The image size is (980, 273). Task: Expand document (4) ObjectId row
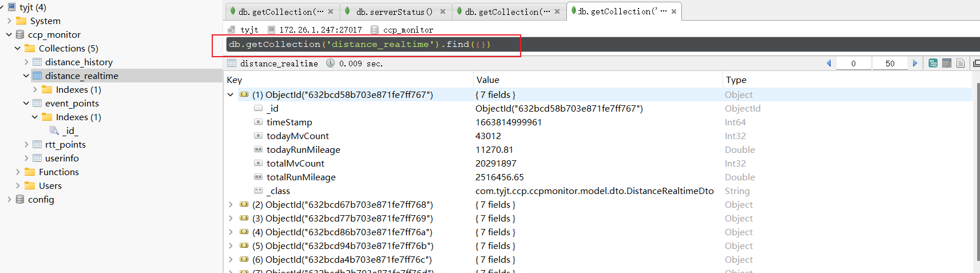[x=231, y=232]
